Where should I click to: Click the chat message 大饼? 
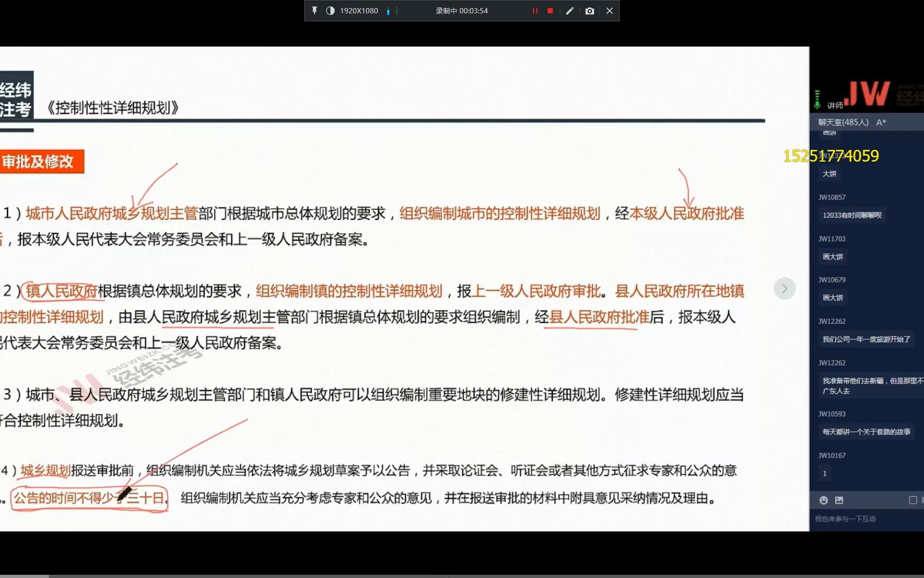pyautogui.click(x=829, y=174)
